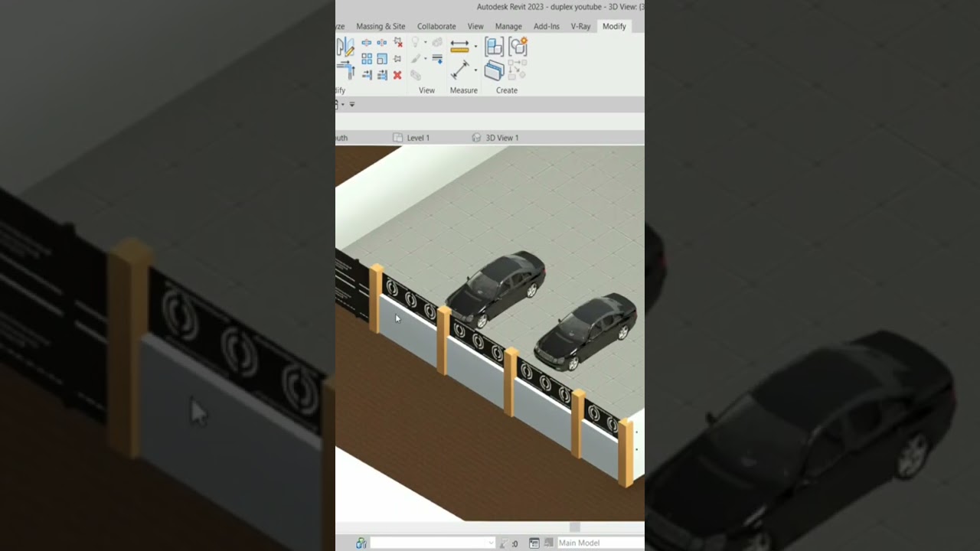The image size is (980, 551).
Task: Switch to the Collaborate ribbon tab
Action: (436, 26)
